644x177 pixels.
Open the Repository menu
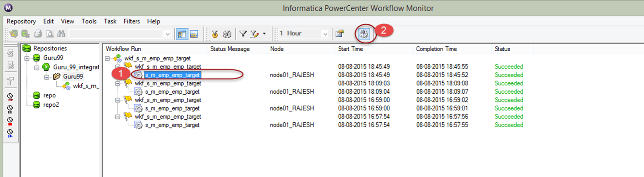(21, 21)
